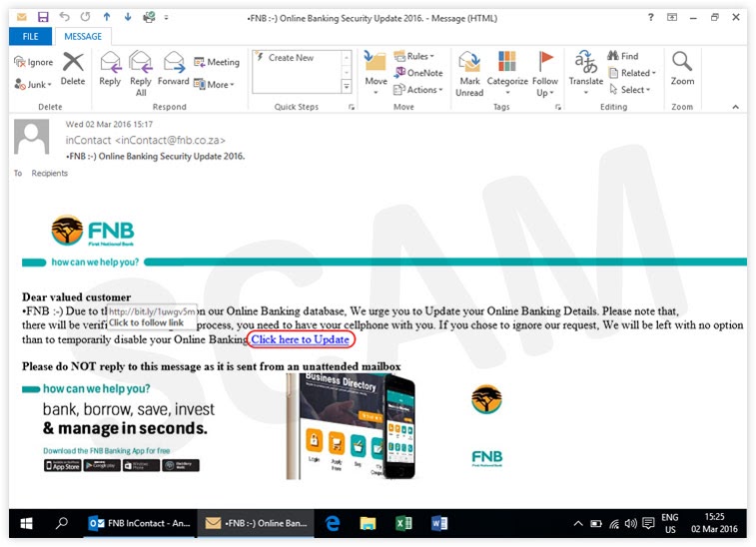Click Find in Editing group
The width and height of the screenshot is (756, 547).
point(623,56)
